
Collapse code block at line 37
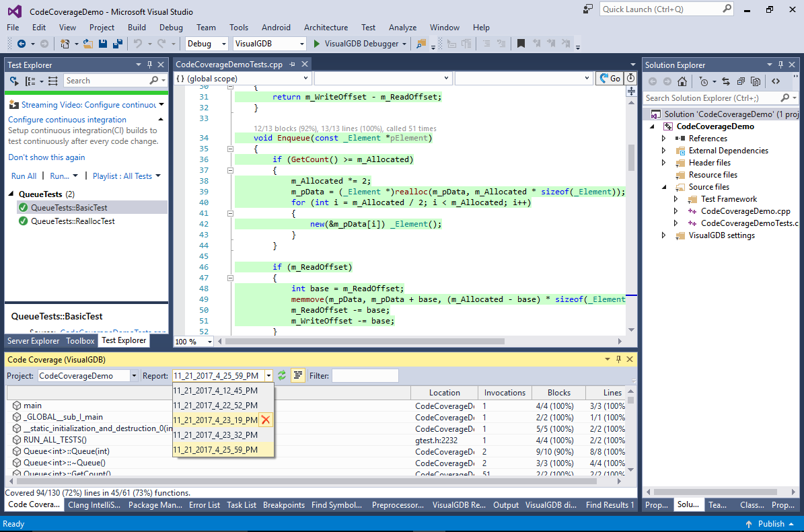click(230, 170)
